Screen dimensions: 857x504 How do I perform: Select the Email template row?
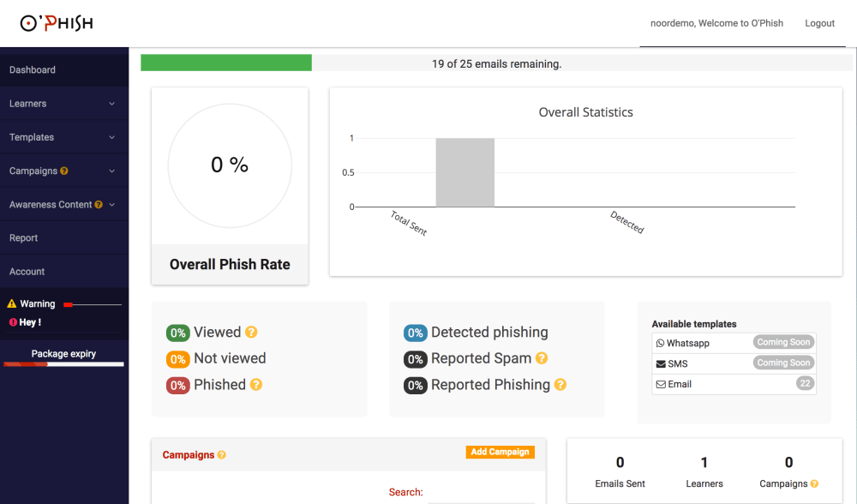pos(734,384)
